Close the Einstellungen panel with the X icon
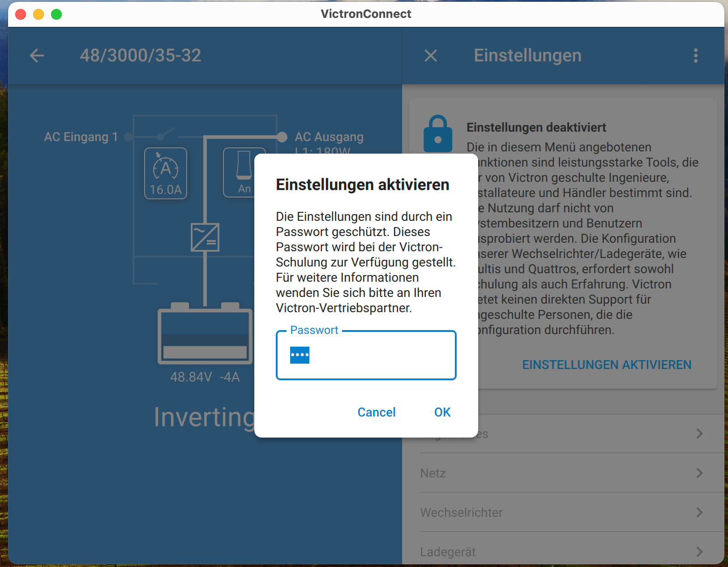This screenshot has height=567, width=728. [x=431, y=56]
